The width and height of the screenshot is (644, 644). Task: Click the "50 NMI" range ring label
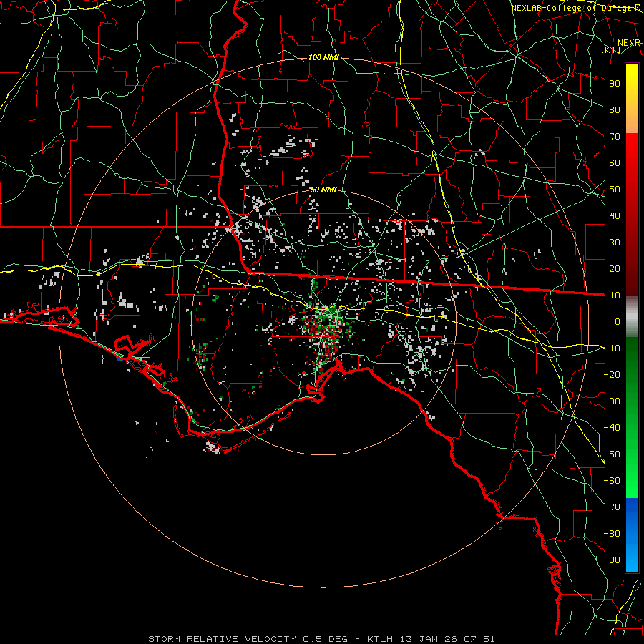click(x=323, y=190)
